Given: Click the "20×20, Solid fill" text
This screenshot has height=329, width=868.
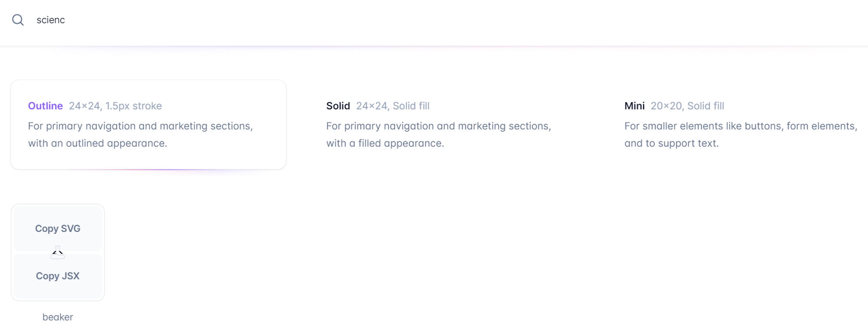Looking at the screenshot, I should click(x=687, y=106).
